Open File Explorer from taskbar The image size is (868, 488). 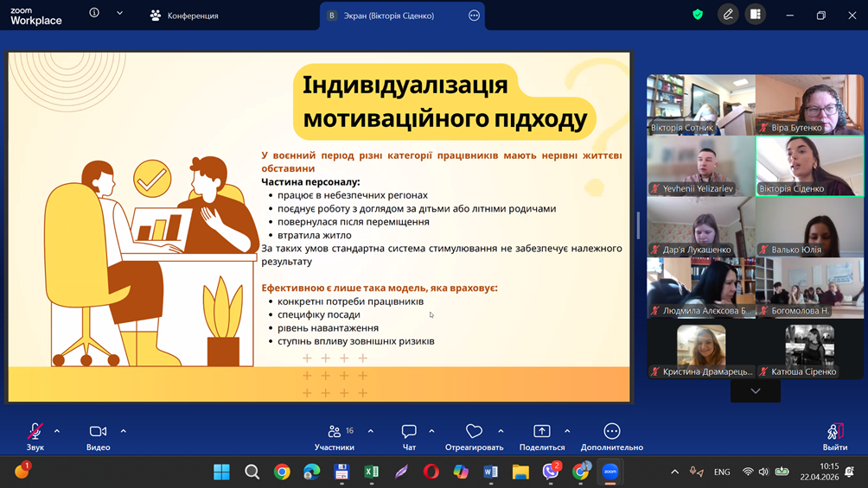pyautogui.click(x=520, y=472)
